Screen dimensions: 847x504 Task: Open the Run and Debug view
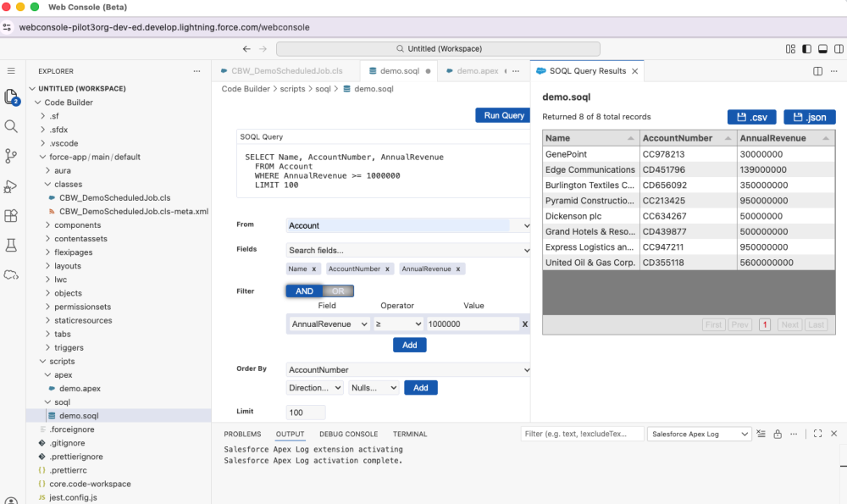(x=11, y=186)
